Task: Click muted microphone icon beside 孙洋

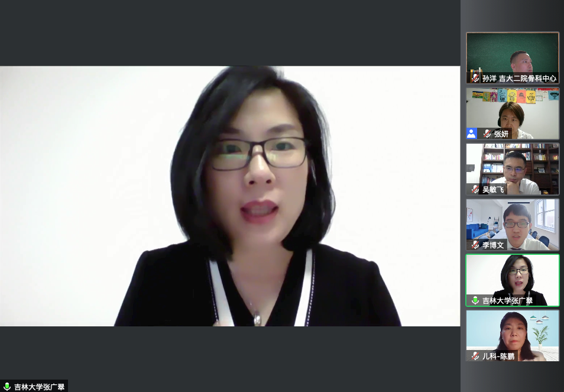Action: 475,78
